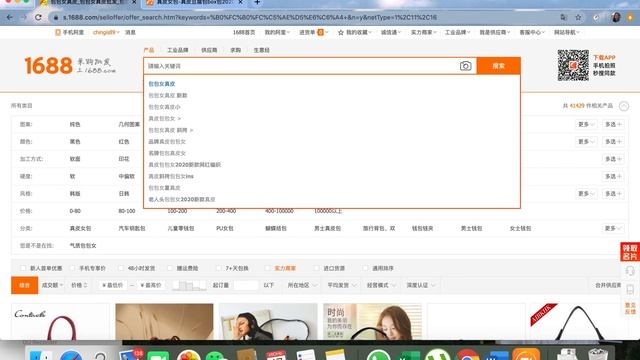The height and width of the screenshot is (360, 640).
Task: Open 1688首页 in top navigation
Action: [244, 32]
